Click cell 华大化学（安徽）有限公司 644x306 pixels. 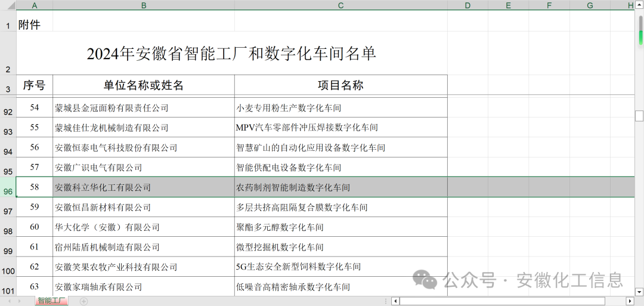(x=144, y=227)
